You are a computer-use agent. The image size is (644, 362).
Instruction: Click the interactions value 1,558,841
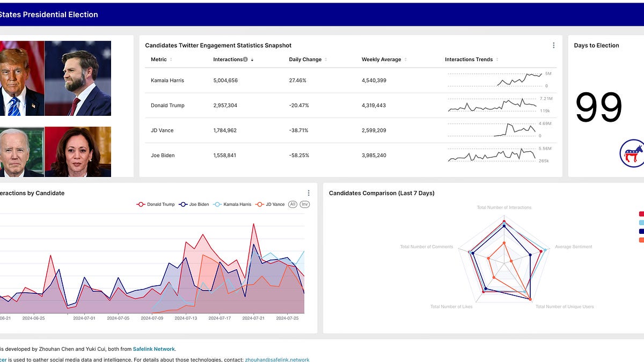click(x=225, y=156)
